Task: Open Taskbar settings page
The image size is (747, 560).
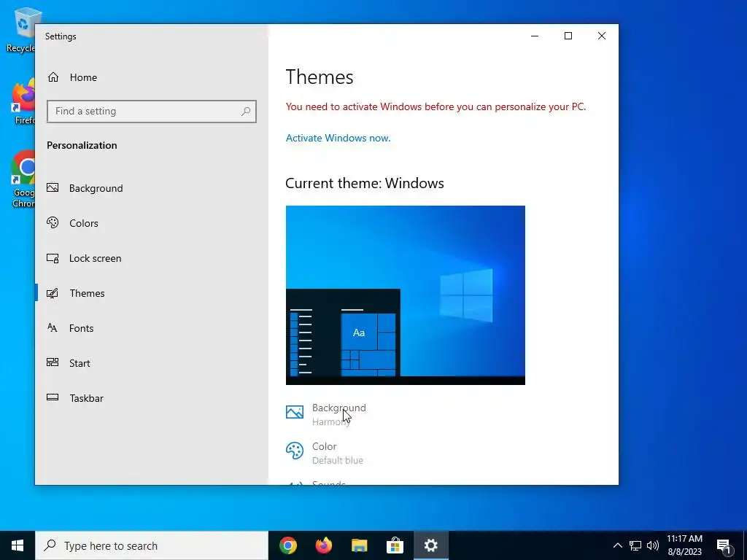Action: pyautogui.click(x=152, y=398)
